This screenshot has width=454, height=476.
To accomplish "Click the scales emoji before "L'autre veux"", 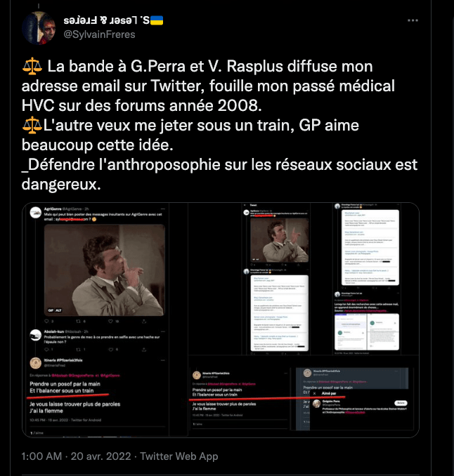I will tap(32, 126).
